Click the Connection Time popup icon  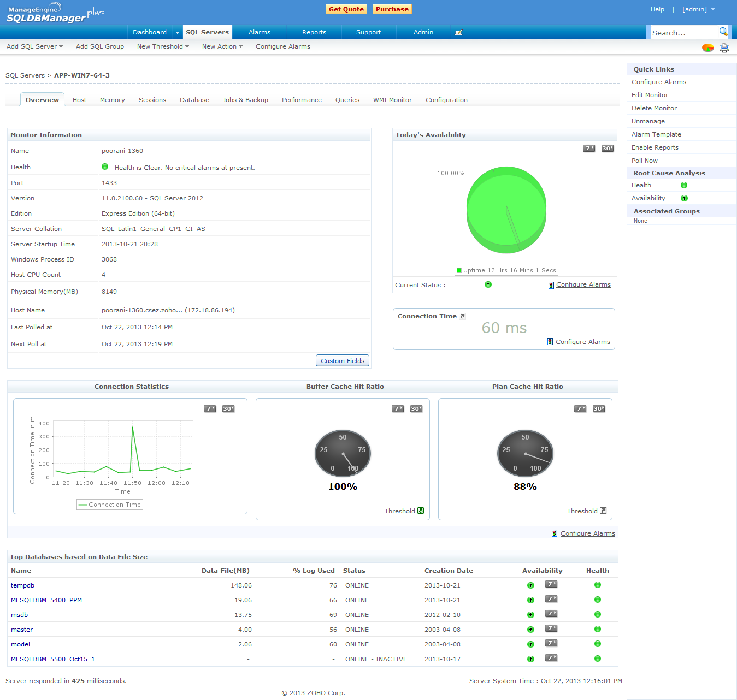(462, 316)
